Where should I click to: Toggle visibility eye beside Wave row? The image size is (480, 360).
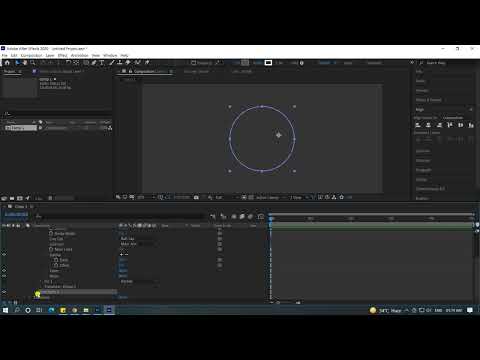click(x=4, y=276)
